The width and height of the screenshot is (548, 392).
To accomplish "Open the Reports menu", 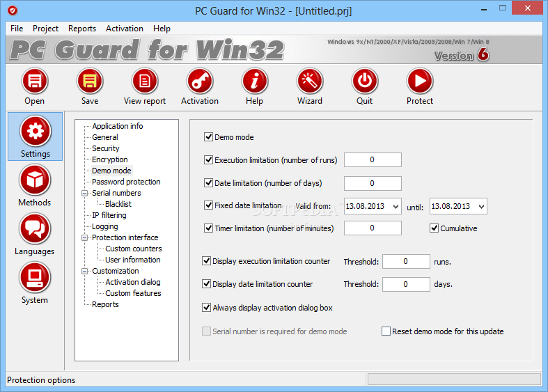I will pos(82,29).
